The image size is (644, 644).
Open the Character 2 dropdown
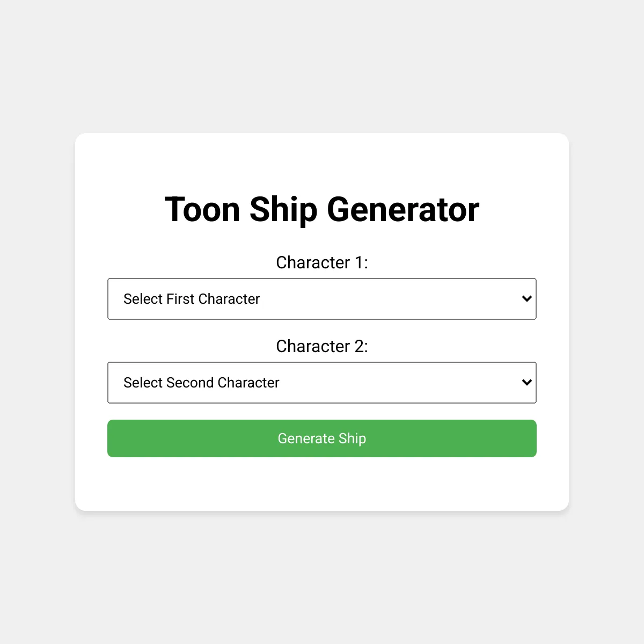[322, 383]
